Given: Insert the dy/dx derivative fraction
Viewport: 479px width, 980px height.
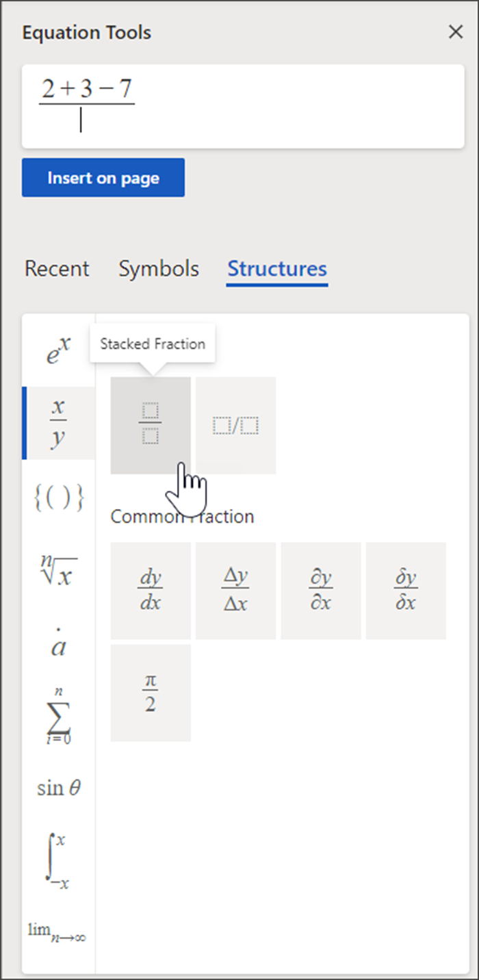Looking at the screenshot, I should [150, 590].
